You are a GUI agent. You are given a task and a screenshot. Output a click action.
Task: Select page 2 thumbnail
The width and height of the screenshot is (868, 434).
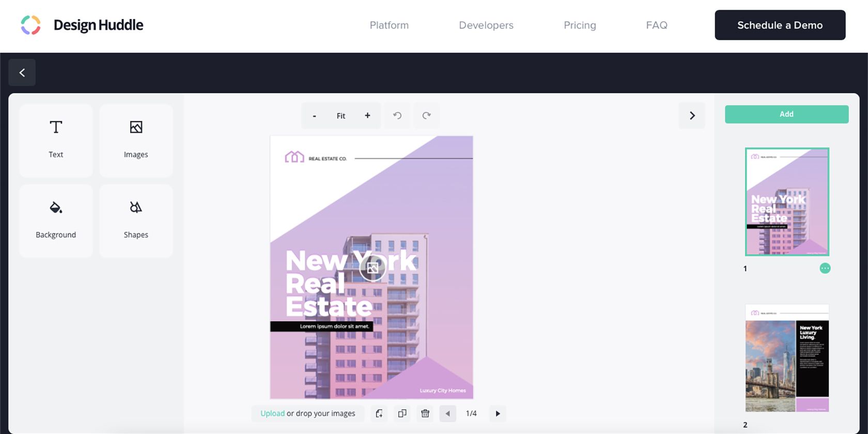tap(787, 358)
